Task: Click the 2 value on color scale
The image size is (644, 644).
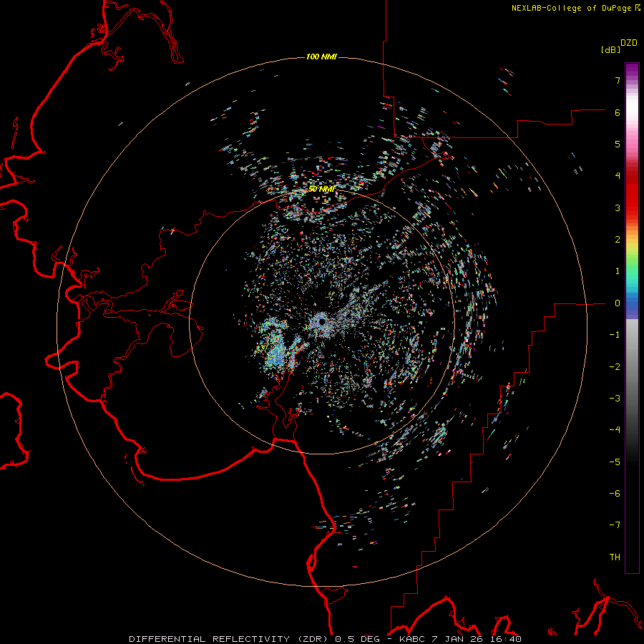Action: 618,240
